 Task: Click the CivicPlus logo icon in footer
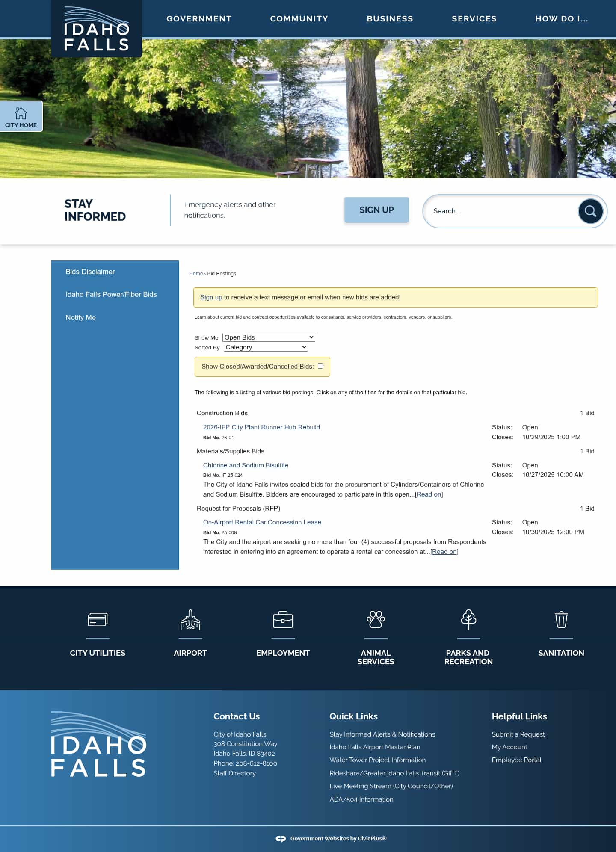(x=281, y=839)
